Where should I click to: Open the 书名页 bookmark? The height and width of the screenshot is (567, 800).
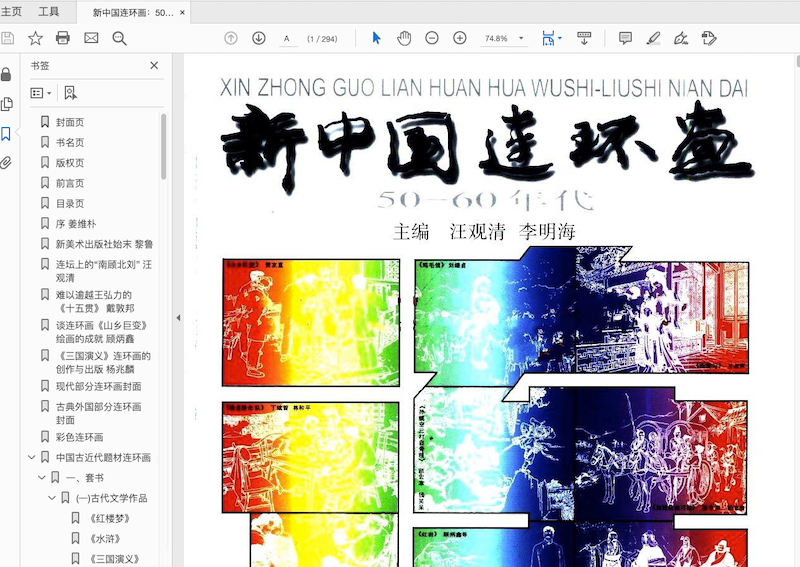pos(70,142)
